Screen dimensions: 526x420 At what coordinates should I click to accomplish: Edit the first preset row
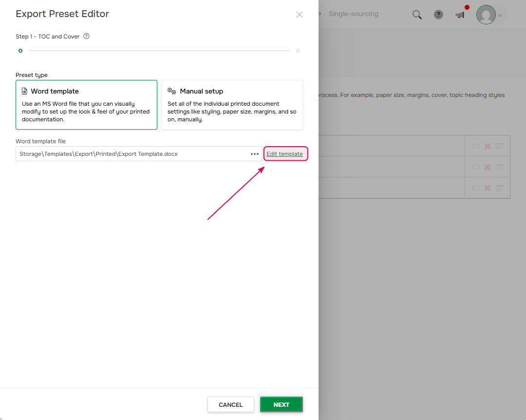pyautogui.click(x=500, y=146)
